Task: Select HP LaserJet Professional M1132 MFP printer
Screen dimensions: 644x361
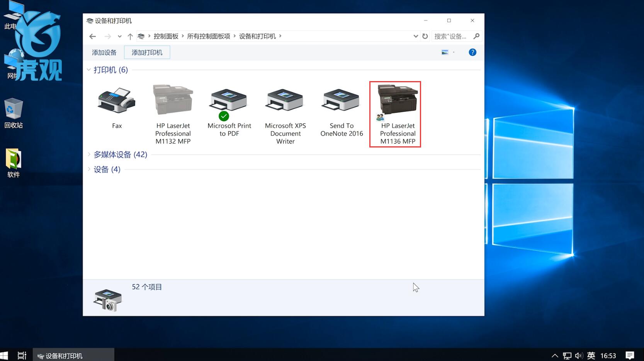Action: click(x=173, y=114)
